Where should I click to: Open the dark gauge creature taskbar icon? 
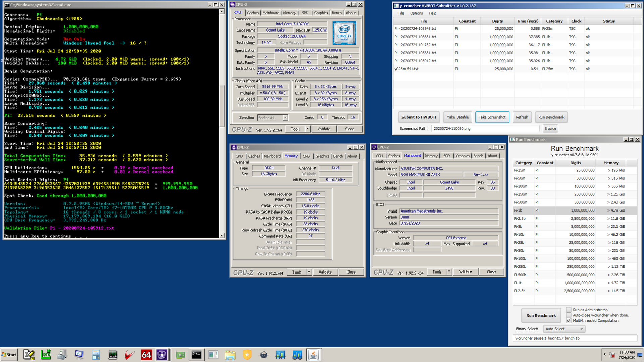point(264,355)
